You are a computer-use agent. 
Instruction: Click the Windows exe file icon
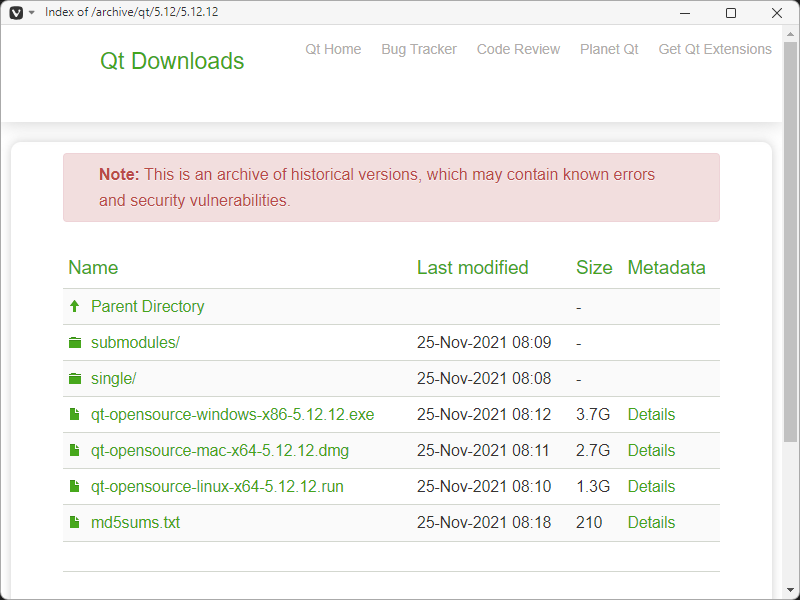point(74,415)
